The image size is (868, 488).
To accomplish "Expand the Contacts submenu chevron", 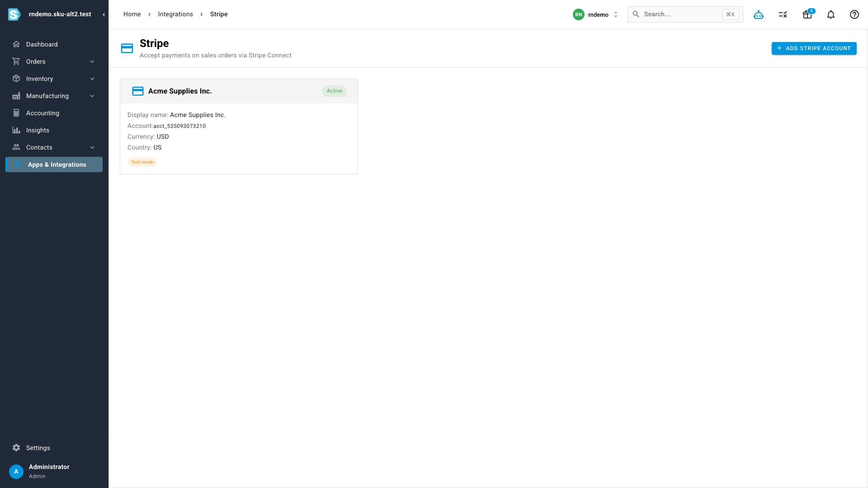I will (x=92, y=147).
